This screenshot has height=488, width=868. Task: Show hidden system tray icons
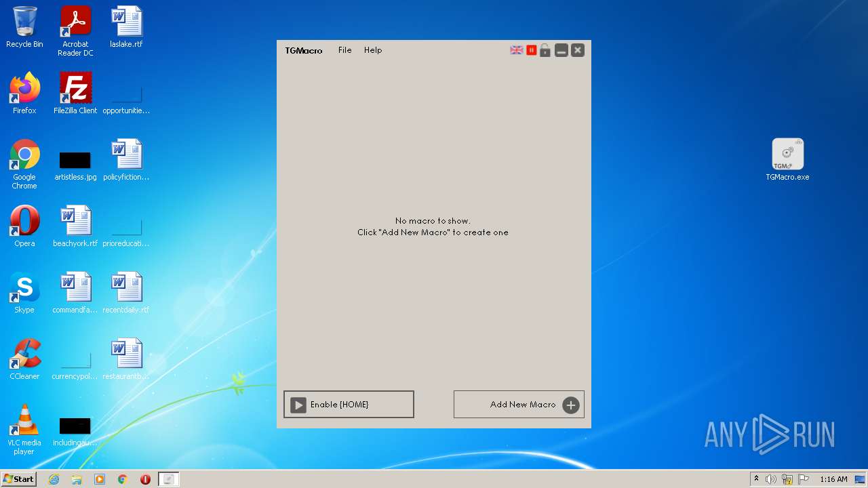click(756, 479)
